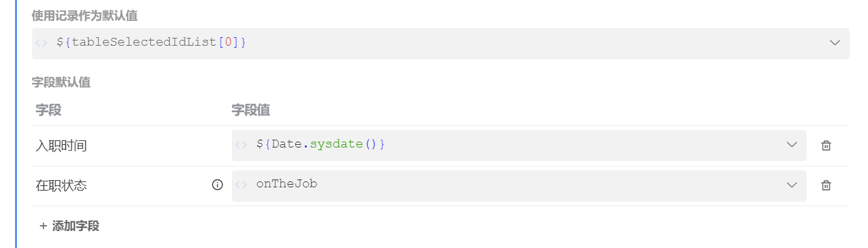
Task: Click the code icon in the 入职时间 value
Action: pos(241,145)
